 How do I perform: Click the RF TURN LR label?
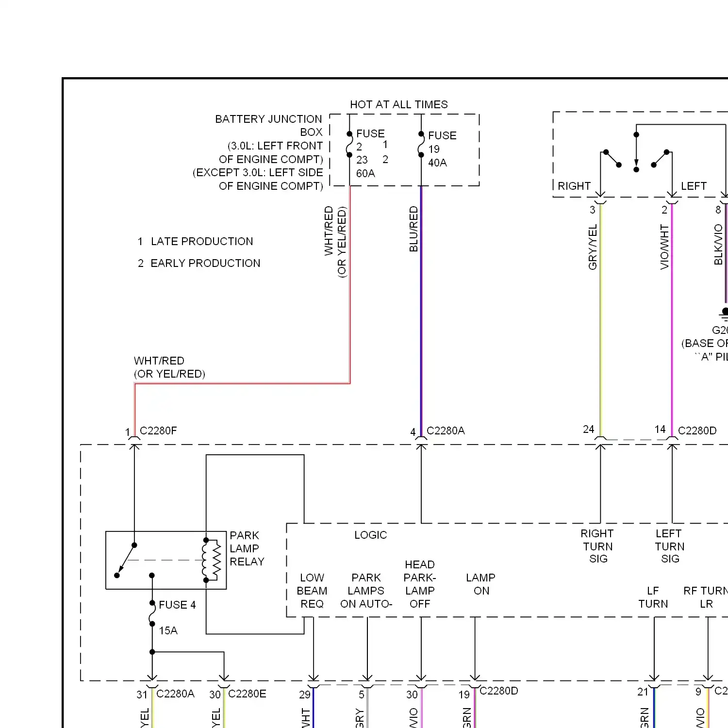click(706, 597)
